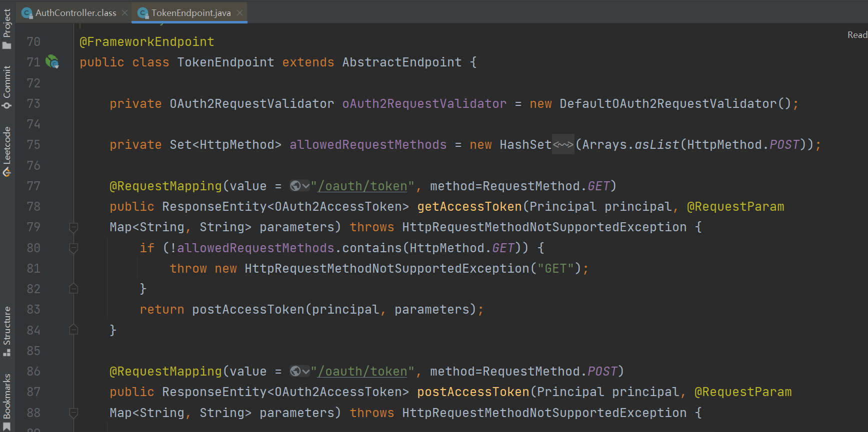Select the TokenEndpoint.java tab
868x432 pixels.
190,13
